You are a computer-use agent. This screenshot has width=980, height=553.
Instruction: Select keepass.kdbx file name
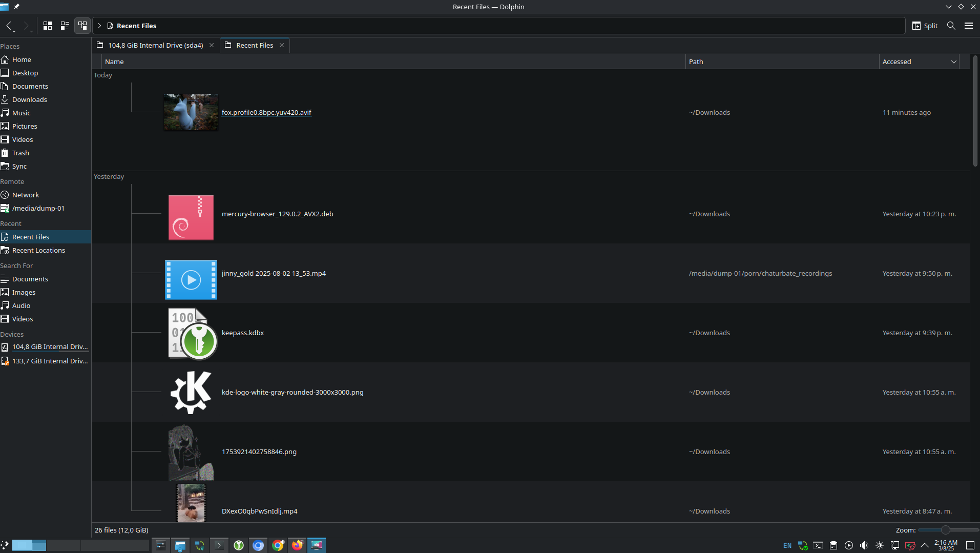243,333
